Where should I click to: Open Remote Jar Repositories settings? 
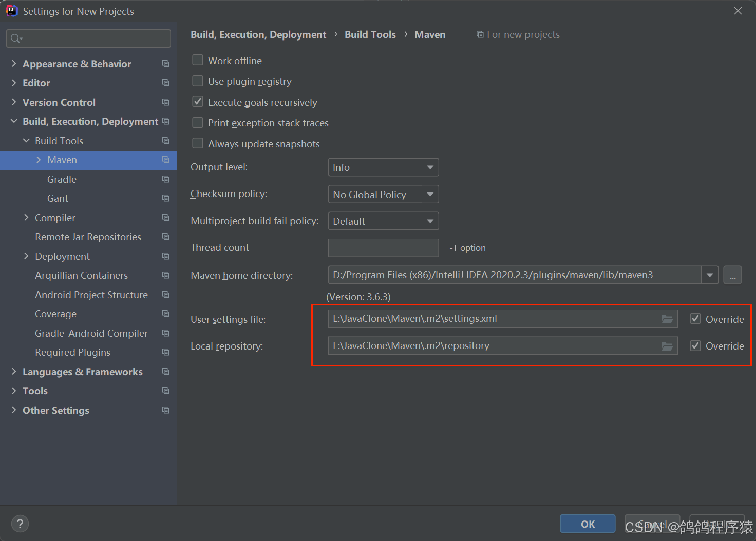(88, 237)
